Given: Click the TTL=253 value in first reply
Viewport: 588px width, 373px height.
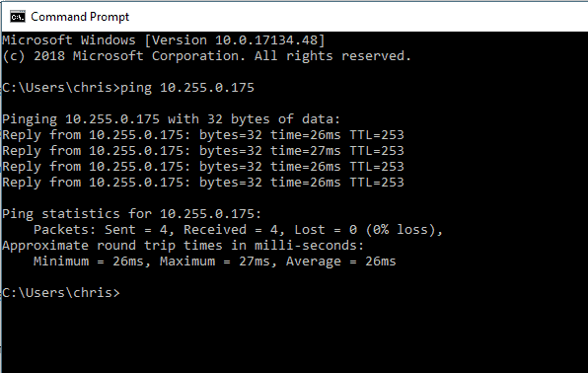Looking at the screenshot, I should click(377, 135).
